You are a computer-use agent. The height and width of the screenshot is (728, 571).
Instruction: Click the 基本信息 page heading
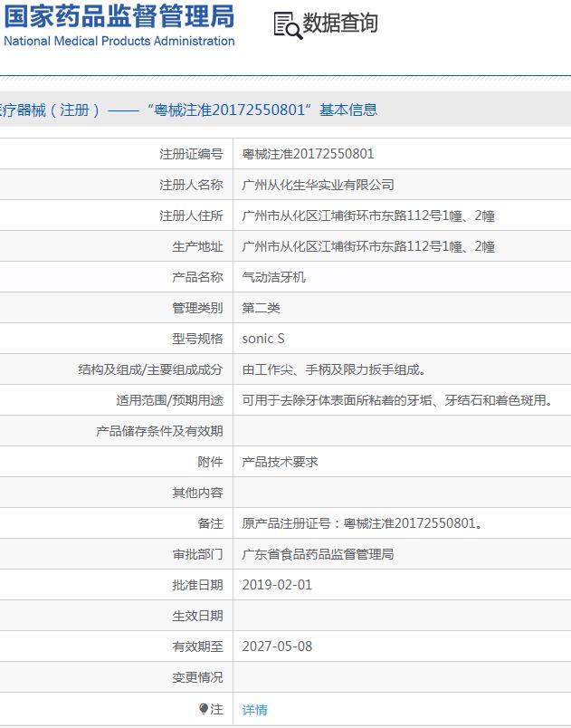(347, 110)
